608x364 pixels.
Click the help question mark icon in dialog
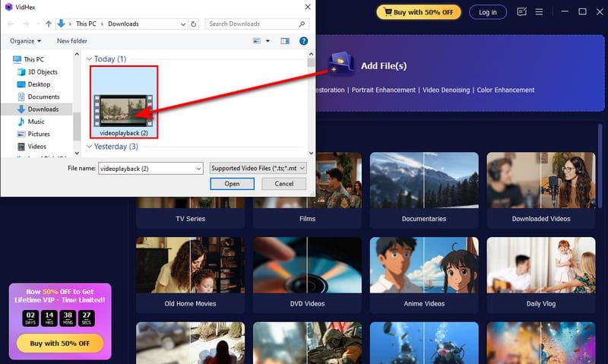pyautogui.click(x=303, y=40)
